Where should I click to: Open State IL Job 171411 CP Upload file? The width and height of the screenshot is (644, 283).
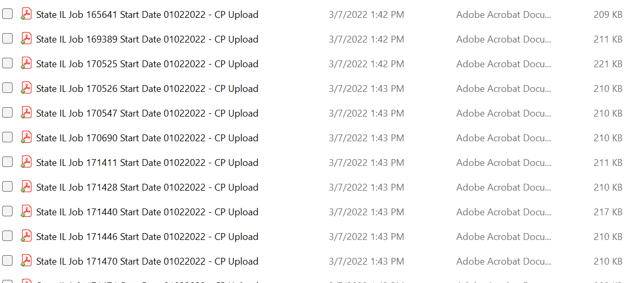[x=147, y=163]
